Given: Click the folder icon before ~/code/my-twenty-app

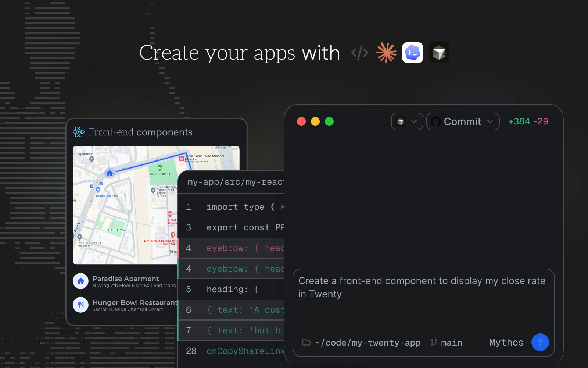Looking at the screenshot, I should pyautogui.click(x=306, y=342).
